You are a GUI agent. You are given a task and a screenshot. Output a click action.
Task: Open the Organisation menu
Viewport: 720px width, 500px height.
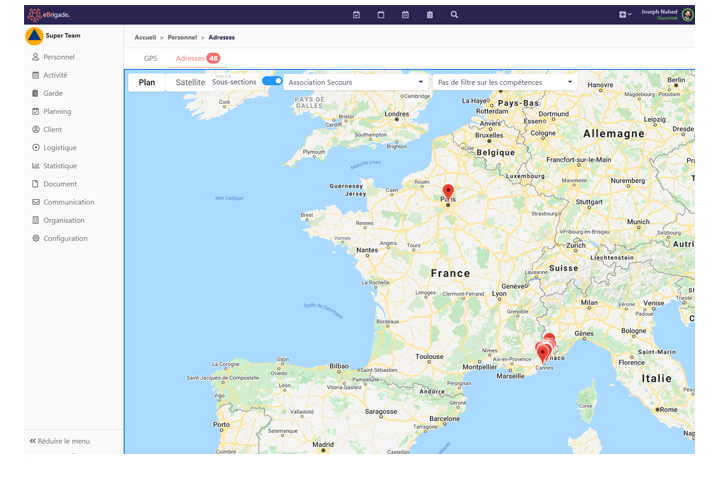[x=64, y=220]
